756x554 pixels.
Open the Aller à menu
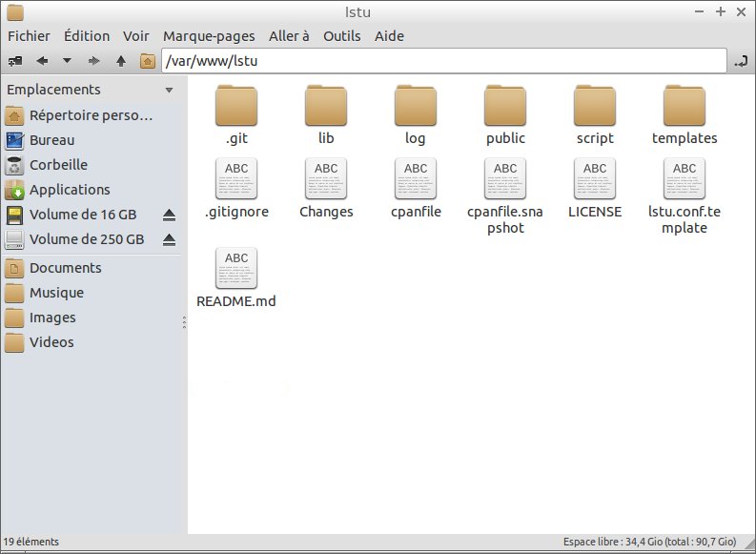tap(289, 36)
